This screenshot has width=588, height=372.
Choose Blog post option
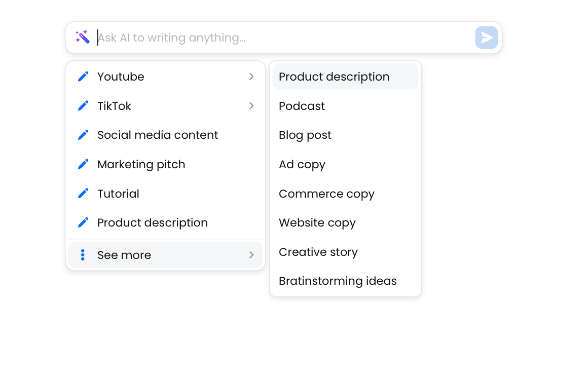305,135
